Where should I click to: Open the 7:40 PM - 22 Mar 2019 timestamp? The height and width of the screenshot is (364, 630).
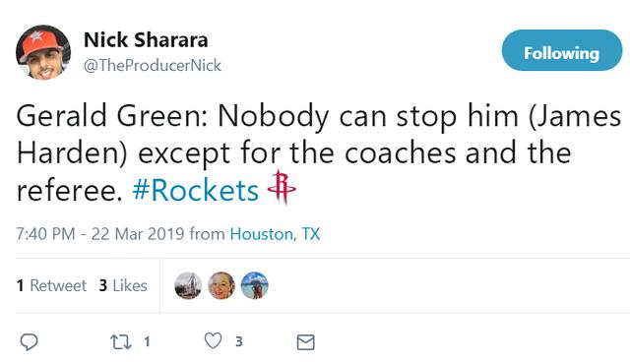pos(100,234)
